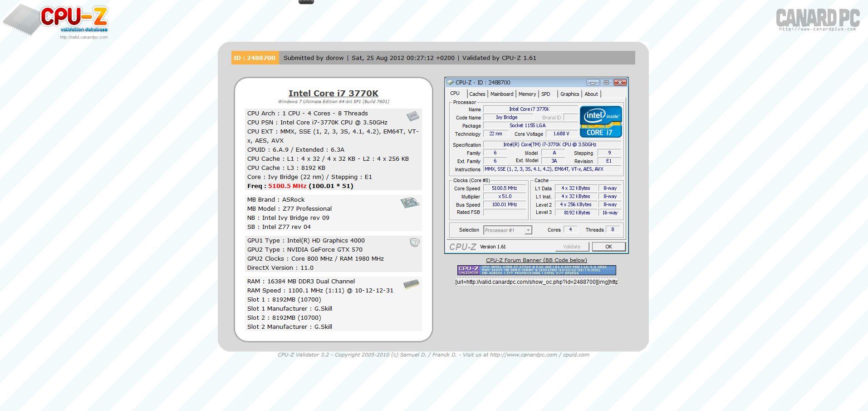Click the L1 Data 4 x 32 KBytes field
Screen dimensions: 868x411
coord(576,188)
